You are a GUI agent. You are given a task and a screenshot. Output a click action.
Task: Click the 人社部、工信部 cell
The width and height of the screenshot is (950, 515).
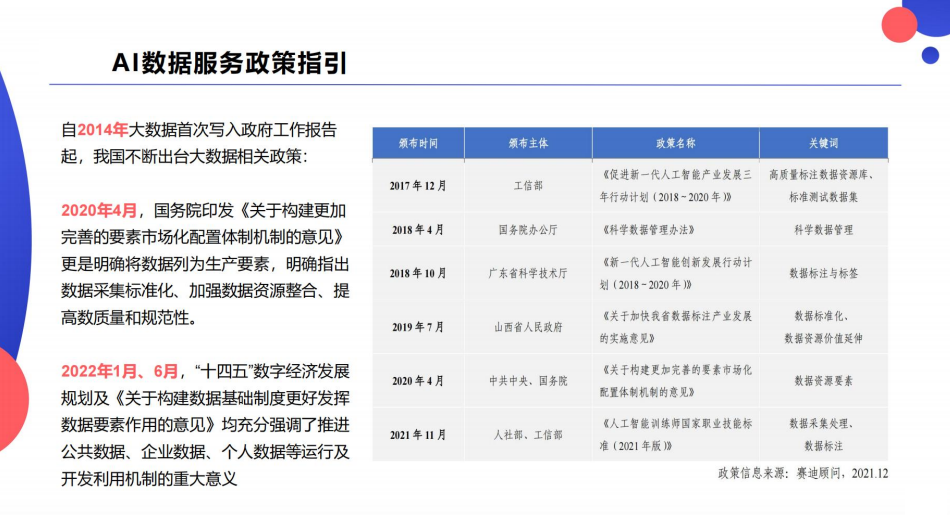tap(528, 435)
